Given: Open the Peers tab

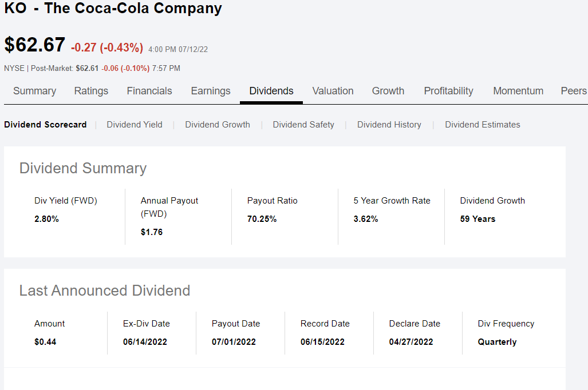Looking at the screenshot, I should point(573,91).
